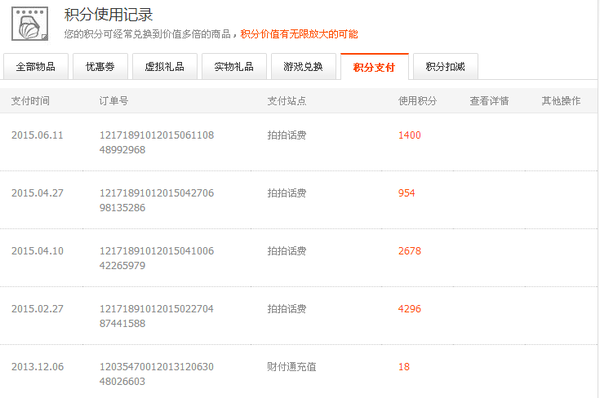600x398 pixels.
Task: Switch to the 优惠券 tab
Action: pos(100,67)
